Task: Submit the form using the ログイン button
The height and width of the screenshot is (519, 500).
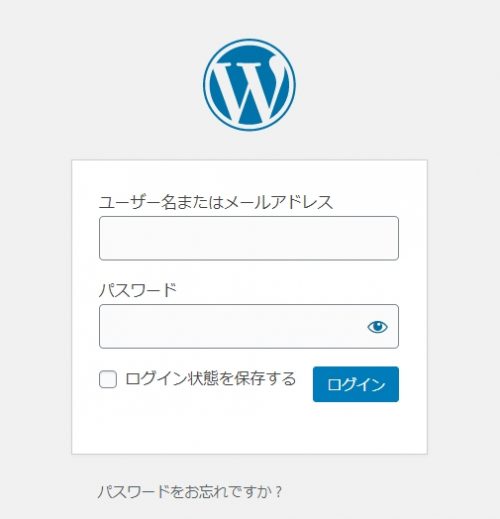Action: [x=356, y=384]
